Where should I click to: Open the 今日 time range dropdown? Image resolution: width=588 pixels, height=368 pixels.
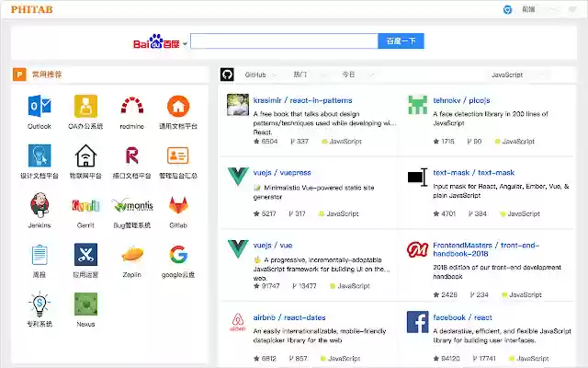[x=357, y=75]
